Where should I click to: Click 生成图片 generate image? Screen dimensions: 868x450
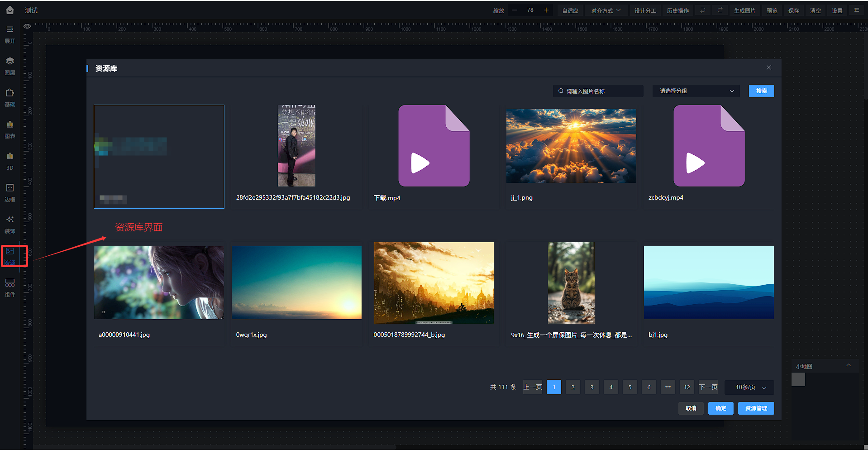coord(744,10)
